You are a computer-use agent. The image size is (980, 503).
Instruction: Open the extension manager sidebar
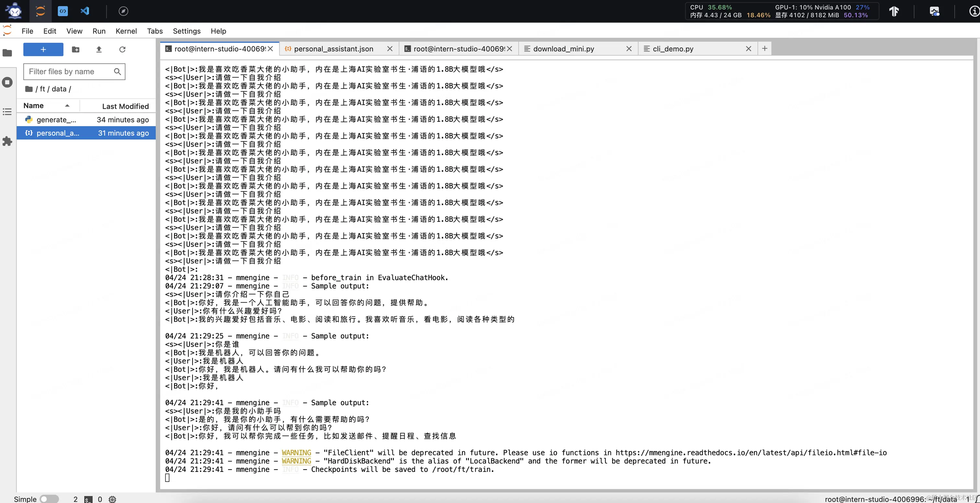[7, 142]
